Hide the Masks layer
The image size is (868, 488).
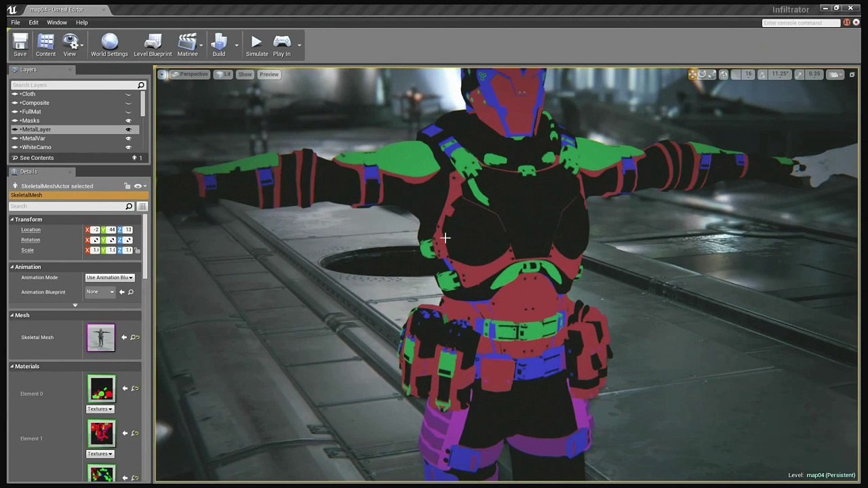click(128, 121)
